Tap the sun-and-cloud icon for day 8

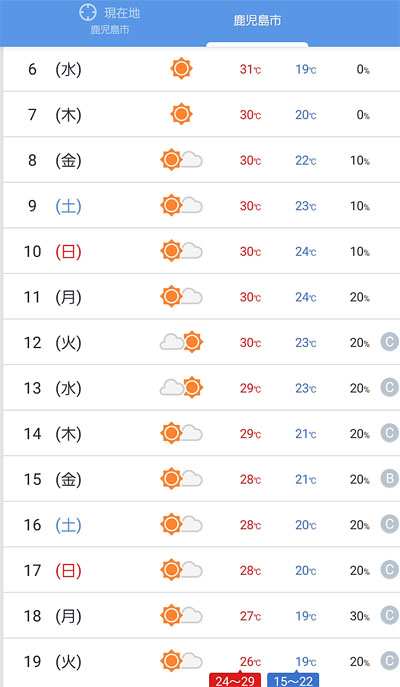coord(181,160)
